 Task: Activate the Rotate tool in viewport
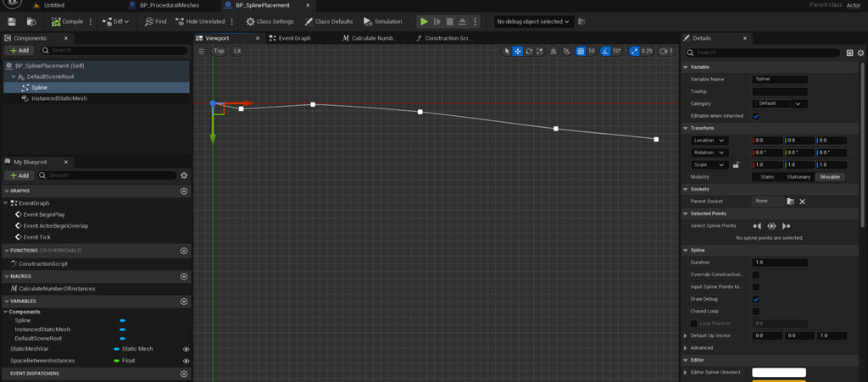(x=529, y=51)
